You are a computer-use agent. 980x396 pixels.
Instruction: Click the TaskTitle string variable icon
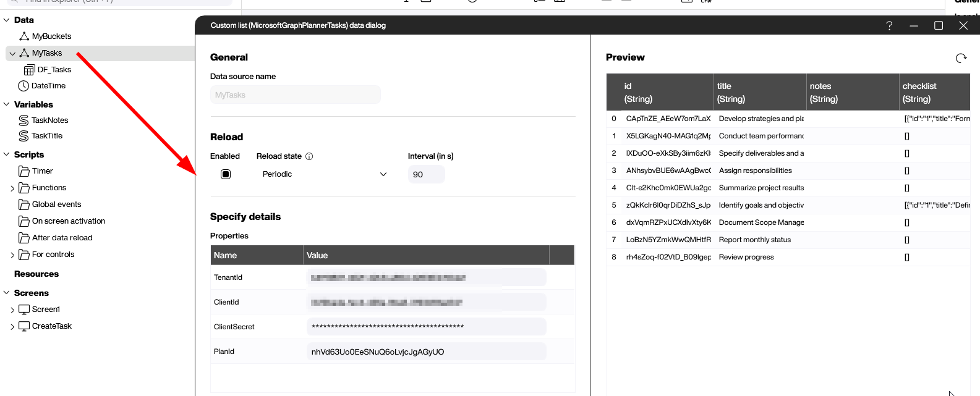coord(23,136)
